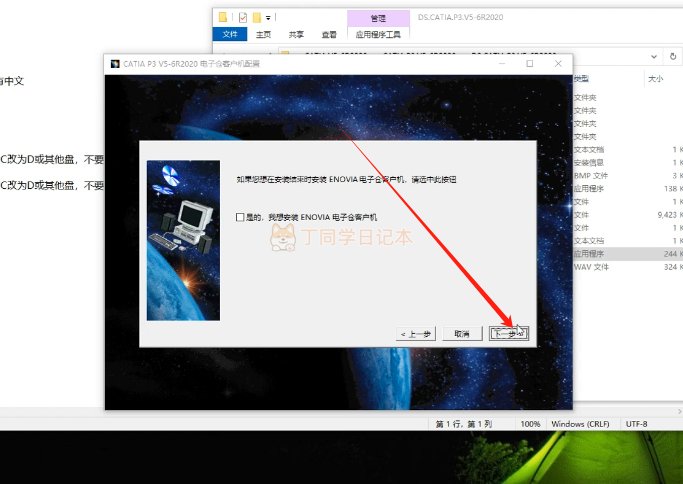This screenshot has height=484, width=683.
Task: Select the 管理 contextual tab in Explorer
Action: click(378, 18)
